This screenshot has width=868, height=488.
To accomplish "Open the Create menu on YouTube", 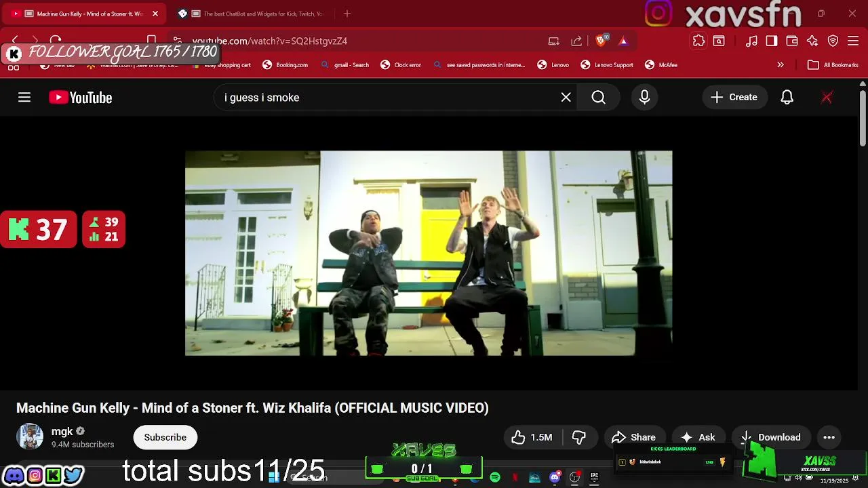I will pos(734,98).
